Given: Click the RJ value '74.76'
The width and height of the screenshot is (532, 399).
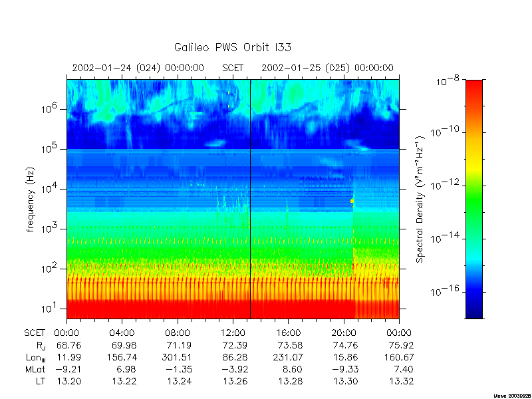Looking at the screenshot, I should pyautogui.click(x=346, y=345).
